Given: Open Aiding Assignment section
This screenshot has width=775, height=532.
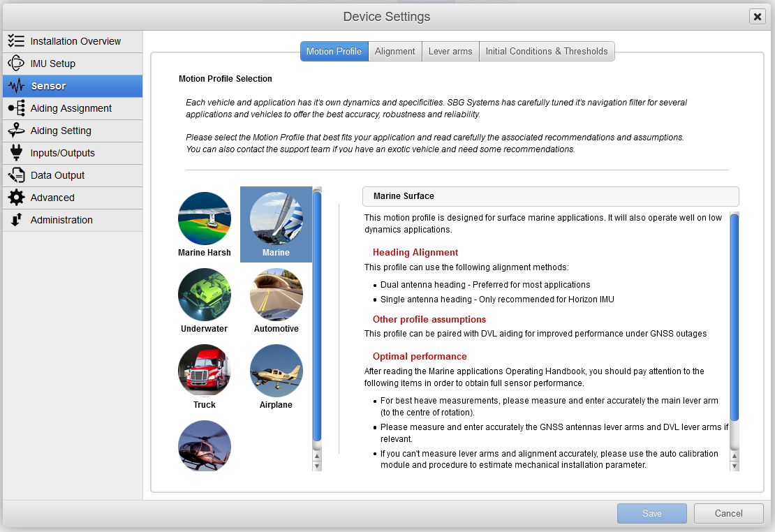Looking at the screenshot, I should [73, 108].
